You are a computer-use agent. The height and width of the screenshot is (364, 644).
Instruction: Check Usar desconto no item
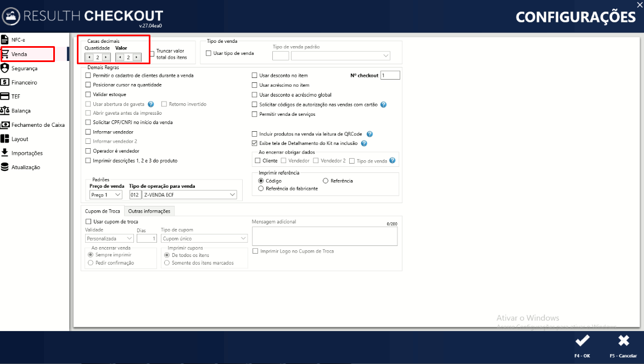click(x=254, y=75)
